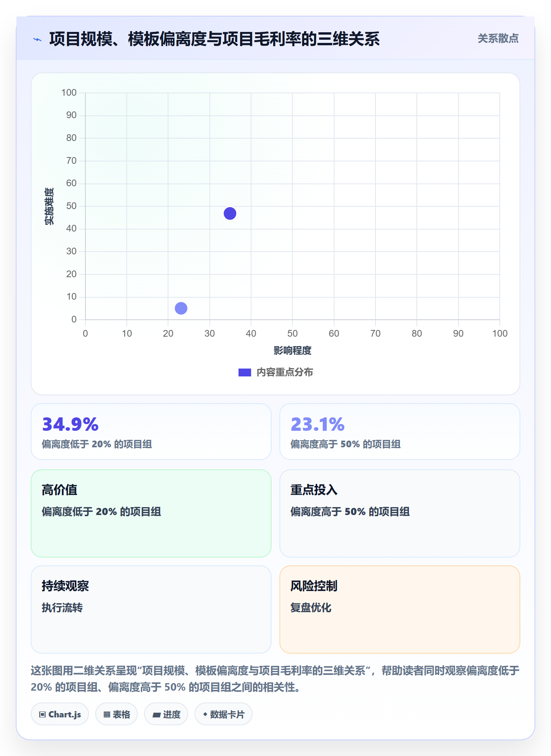Open the 高价值 quadrant card

151,513
